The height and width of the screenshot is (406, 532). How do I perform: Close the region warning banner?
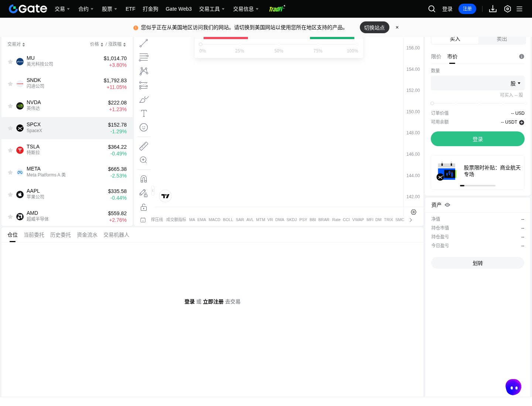coord(397,27)
